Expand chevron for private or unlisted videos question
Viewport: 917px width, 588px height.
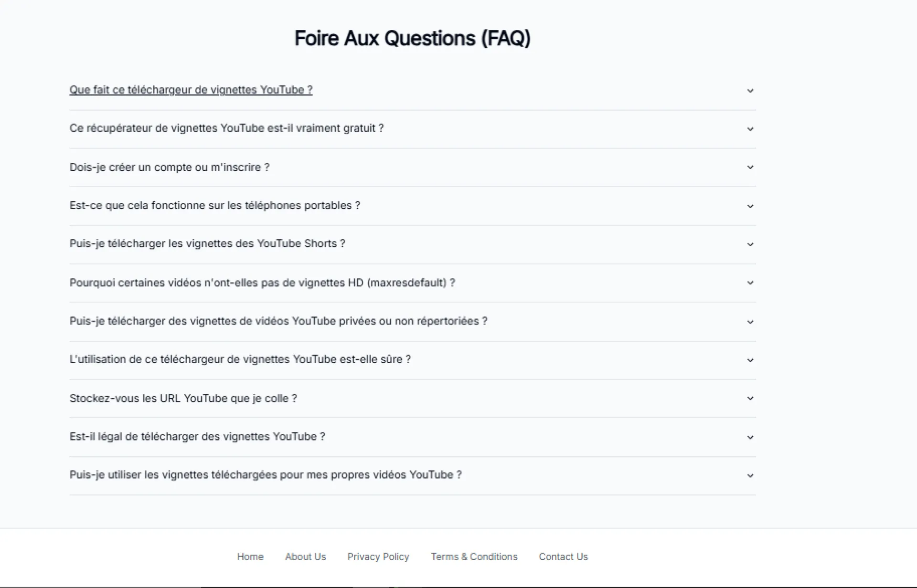[x=750, y=322]
